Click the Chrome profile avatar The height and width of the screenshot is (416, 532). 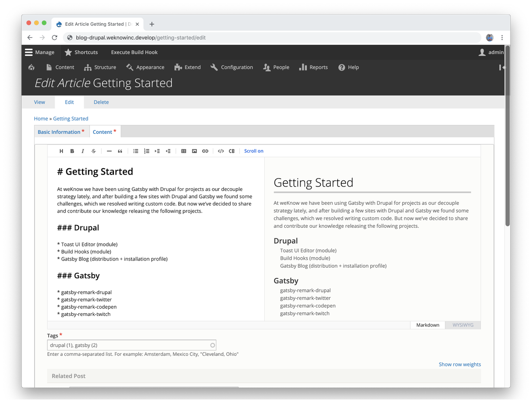pos(489,38)
